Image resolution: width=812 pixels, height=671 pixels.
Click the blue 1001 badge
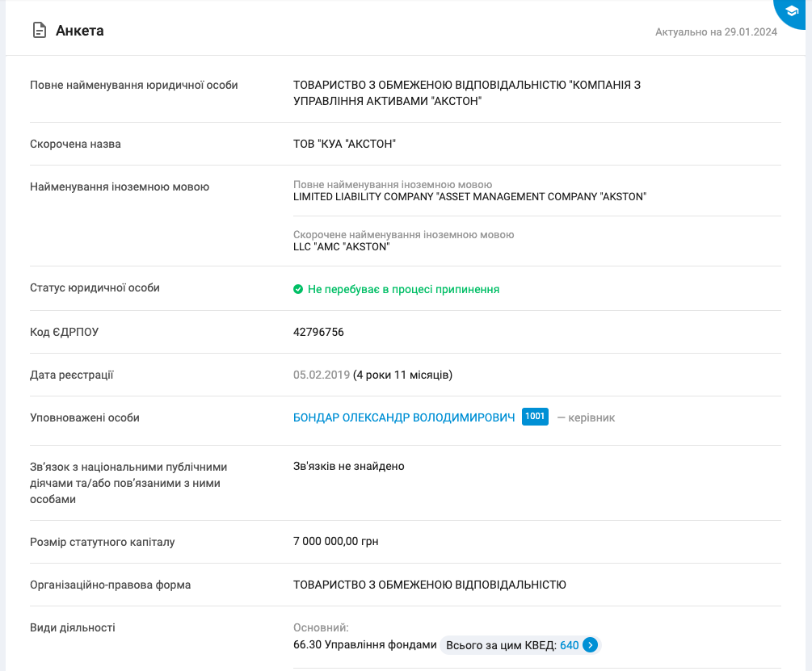[535, 417]
